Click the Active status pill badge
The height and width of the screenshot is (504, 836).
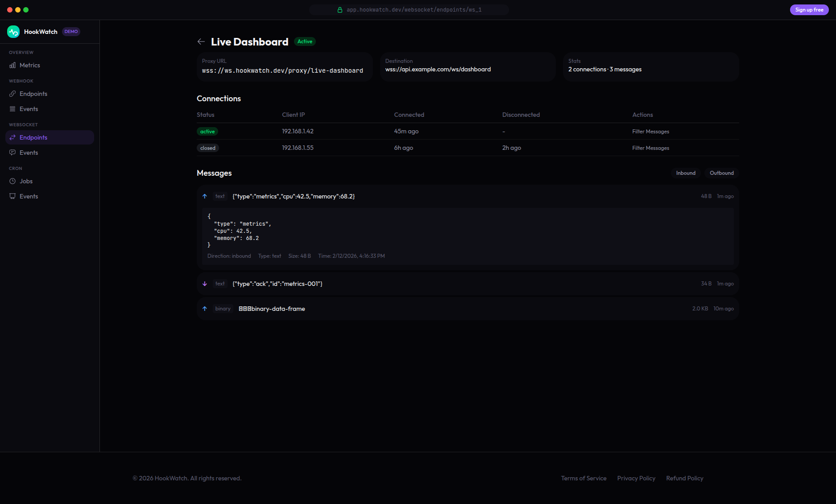coord(305,41)
